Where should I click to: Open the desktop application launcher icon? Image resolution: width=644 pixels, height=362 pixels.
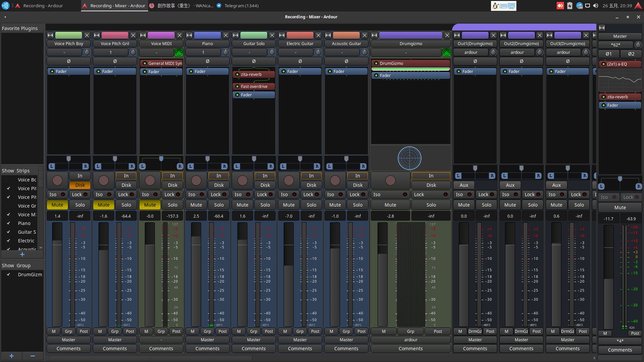(x=5, y=6)
